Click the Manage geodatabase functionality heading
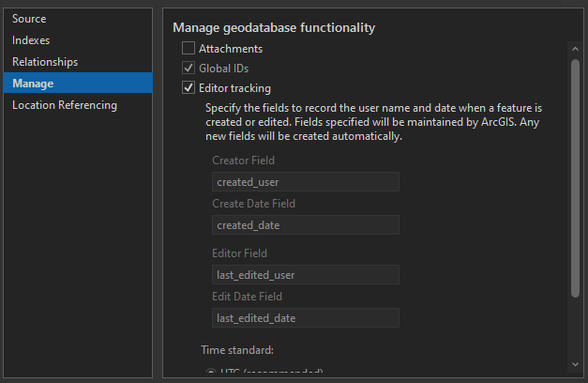Image resolution: width=588 pixels, height=383 pixels. (x=274, y=28)
